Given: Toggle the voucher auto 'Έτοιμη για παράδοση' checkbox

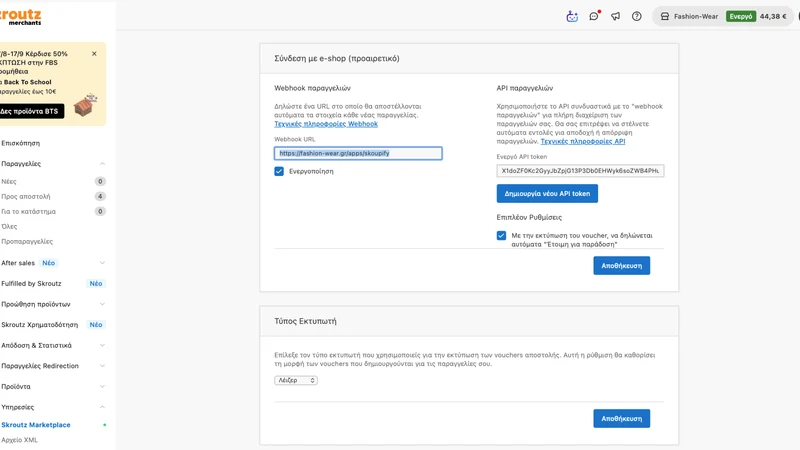Looking at the screenshot, I should [x=501, y=235].
